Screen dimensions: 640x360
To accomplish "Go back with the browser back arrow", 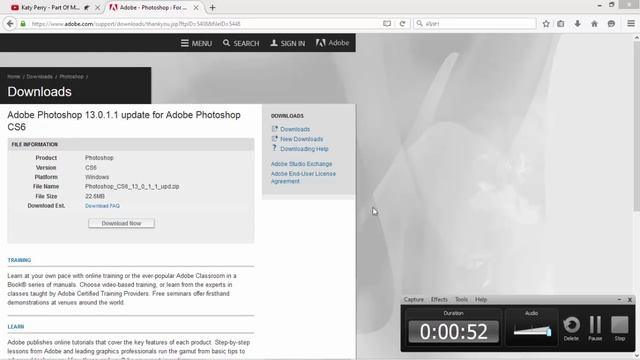I will tap(10, 24).
